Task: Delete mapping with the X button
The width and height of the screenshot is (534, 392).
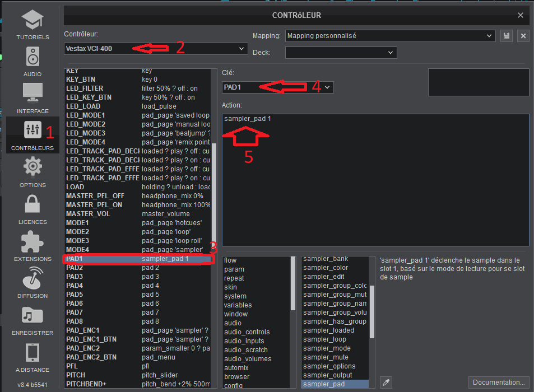Action: (523, 36)
